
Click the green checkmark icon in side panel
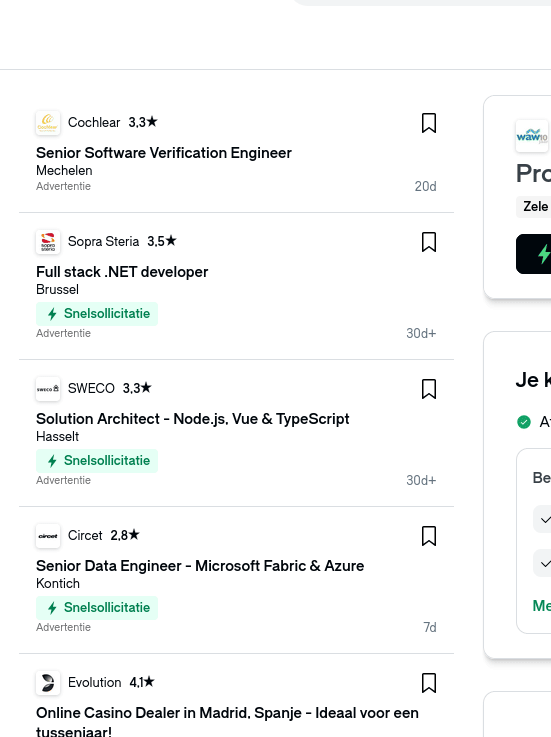pyautogui.click(x=524, y=422)
